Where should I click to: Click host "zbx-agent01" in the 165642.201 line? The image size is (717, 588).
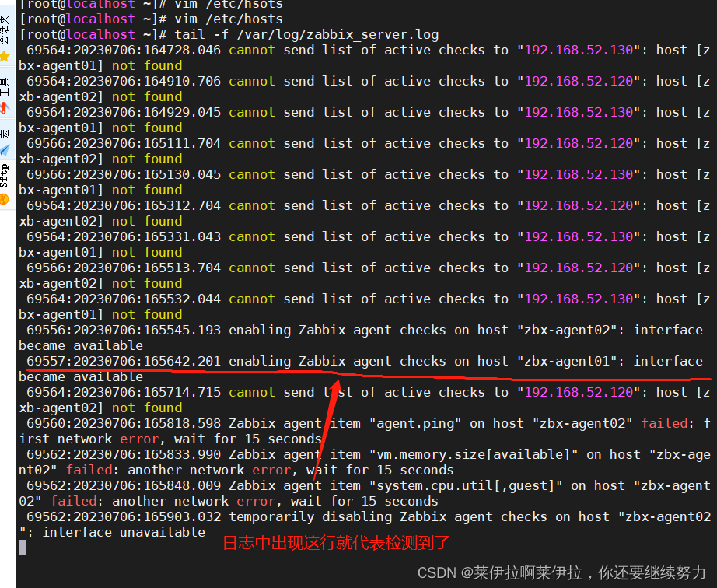coord(567,361)
